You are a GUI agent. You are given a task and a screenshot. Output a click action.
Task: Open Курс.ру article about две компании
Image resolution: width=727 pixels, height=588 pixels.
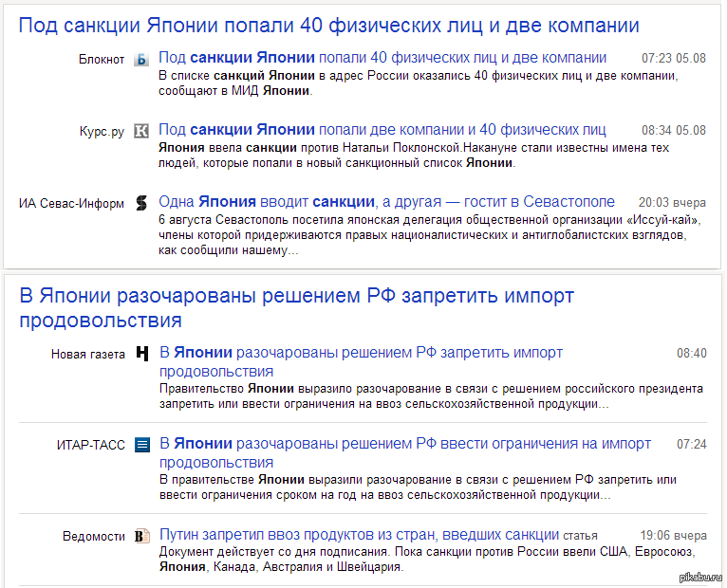pyautogui.click(x=382, y=129)
